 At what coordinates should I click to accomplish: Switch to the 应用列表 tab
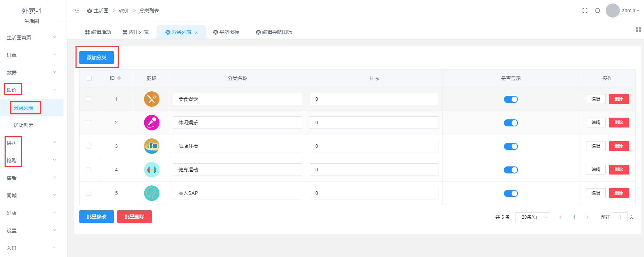pos(136,32)
